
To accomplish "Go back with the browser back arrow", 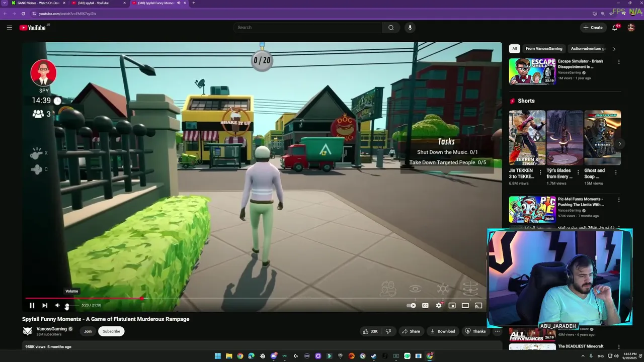I will click(5, 14).
